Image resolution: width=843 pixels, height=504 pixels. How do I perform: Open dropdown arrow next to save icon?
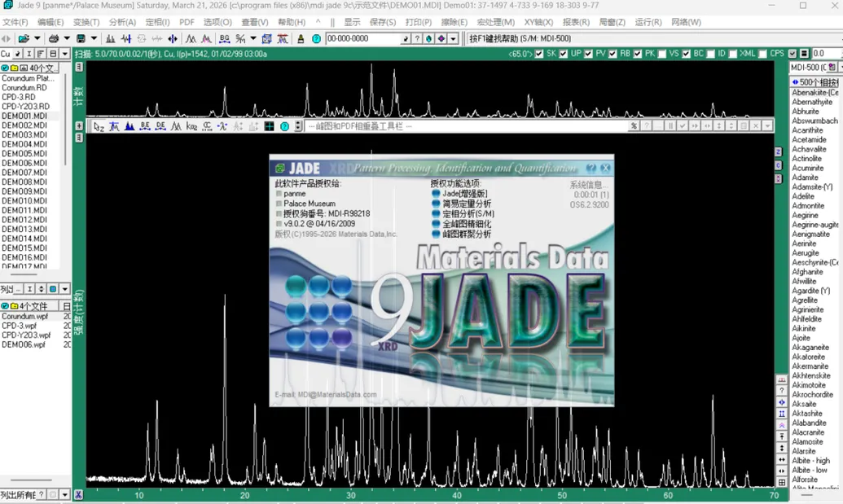94,39
